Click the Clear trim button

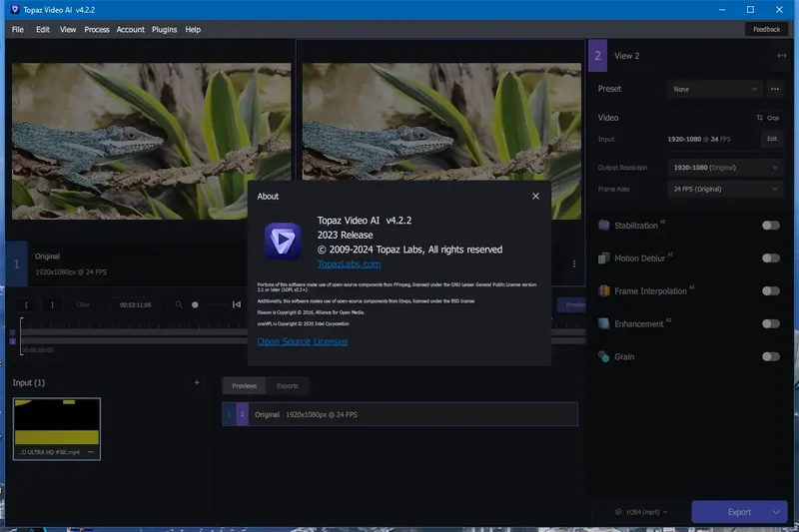tap(83, 305)
